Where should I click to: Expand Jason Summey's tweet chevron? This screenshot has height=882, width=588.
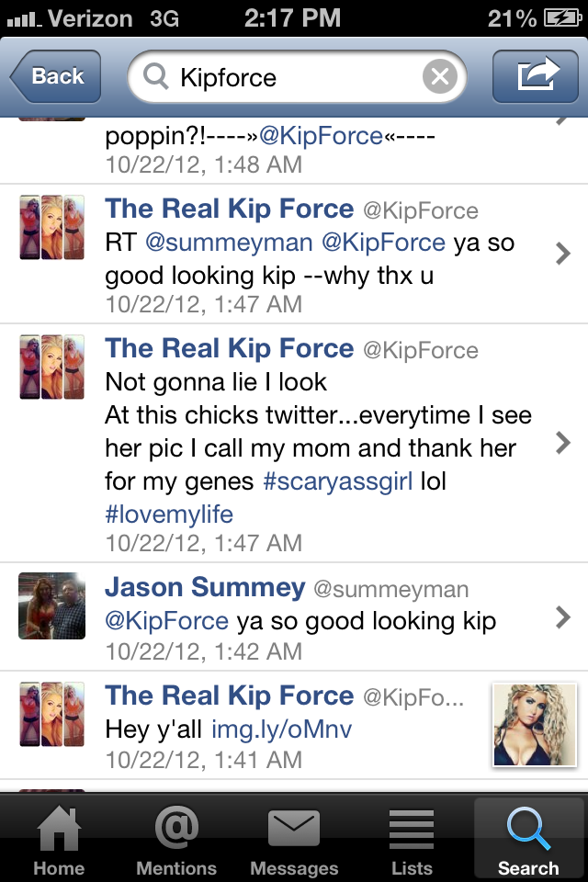pos(562,617)
